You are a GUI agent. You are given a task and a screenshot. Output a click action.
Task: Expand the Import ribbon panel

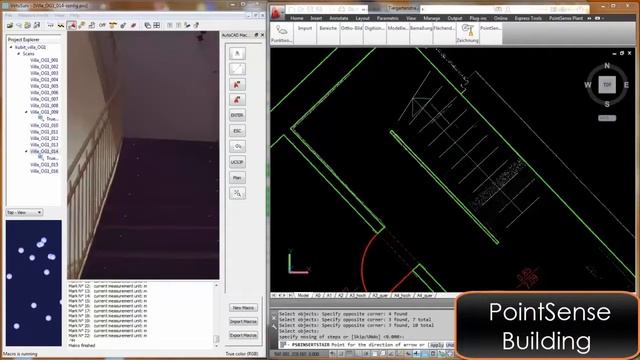coord(304,33)
